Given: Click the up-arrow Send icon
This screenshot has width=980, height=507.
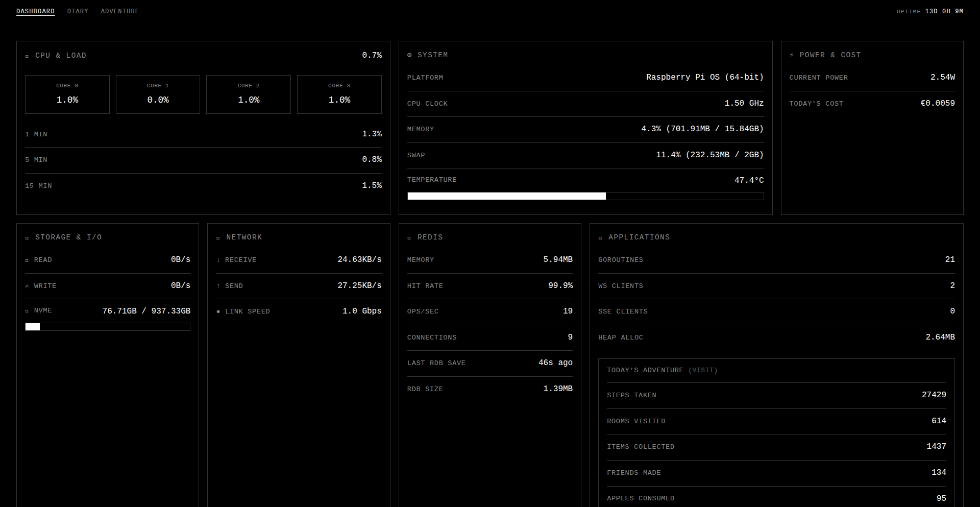Looking at the screenshot, I should 218,286.
